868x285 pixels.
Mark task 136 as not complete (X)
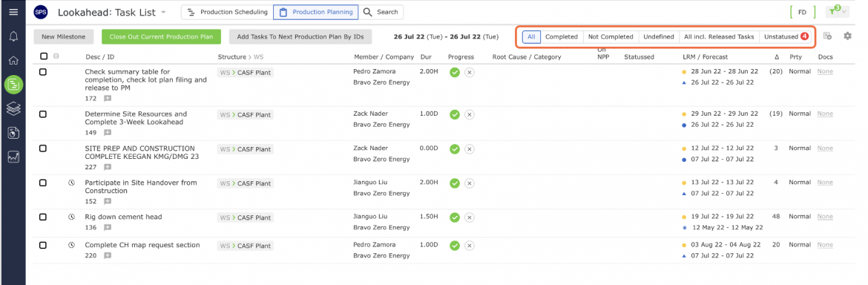coord(469,217)
